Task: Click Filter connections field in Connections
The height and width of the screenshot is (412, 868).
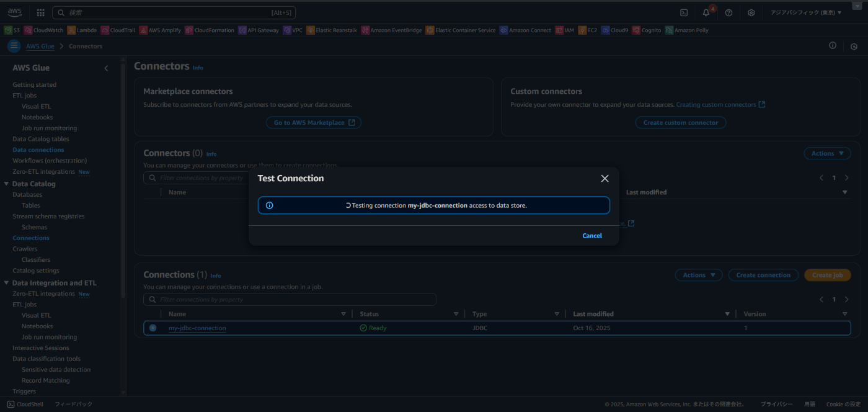Action: coord(290,300)
